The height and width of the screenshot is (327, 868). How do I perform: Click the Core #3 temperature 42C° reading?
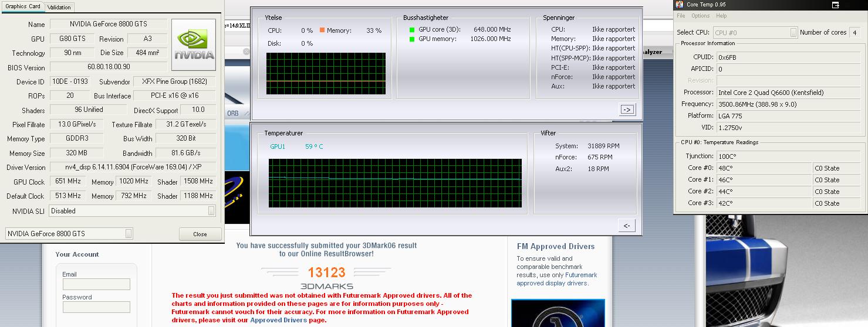click(x=764, y=203)
